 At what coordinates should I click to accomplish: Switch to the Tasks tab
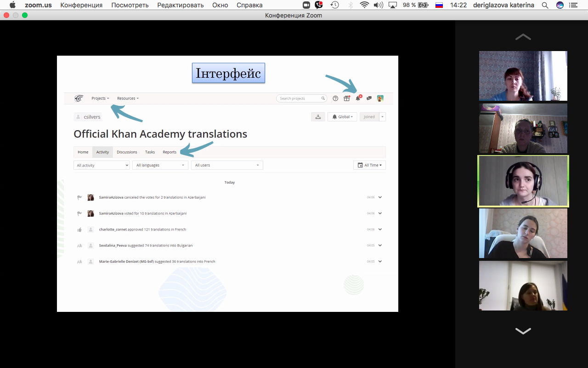tap(150, 152)
